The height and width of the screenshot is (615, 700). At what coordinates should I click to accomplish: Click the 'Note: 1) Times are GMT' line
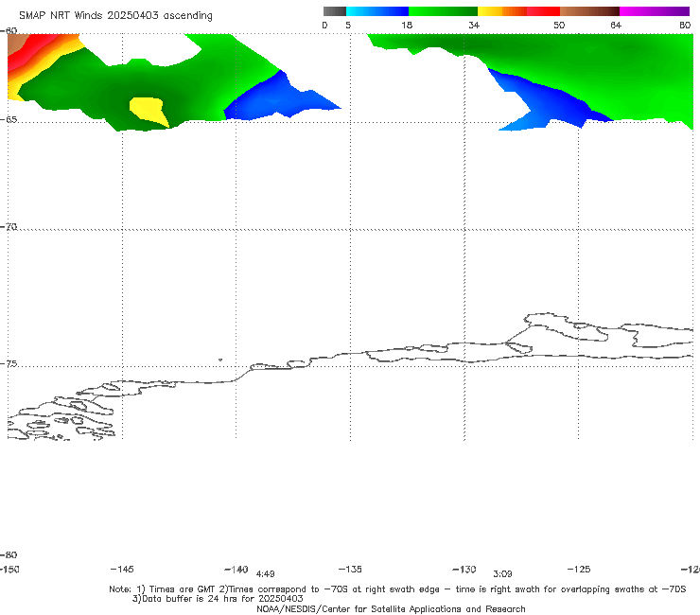(397, 589)
